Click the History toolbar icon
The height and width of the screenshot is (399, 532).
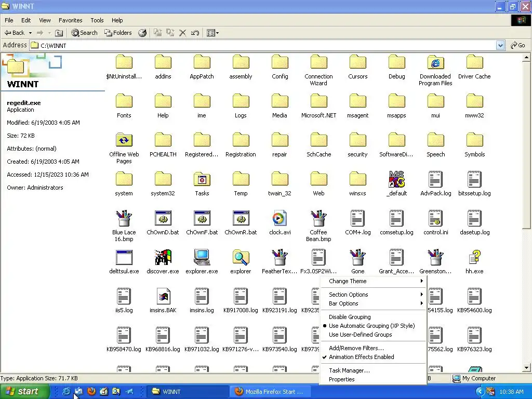[142, 33]
